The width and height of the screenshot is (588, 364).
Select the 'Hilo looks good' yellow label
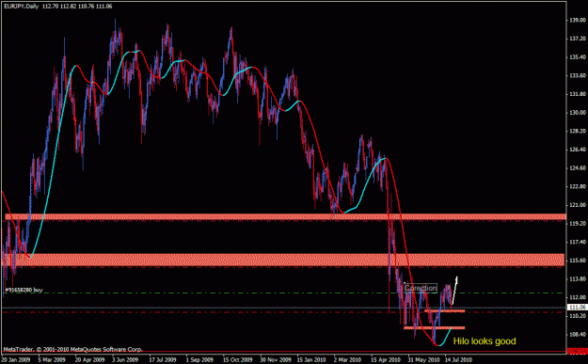point(485,340)
